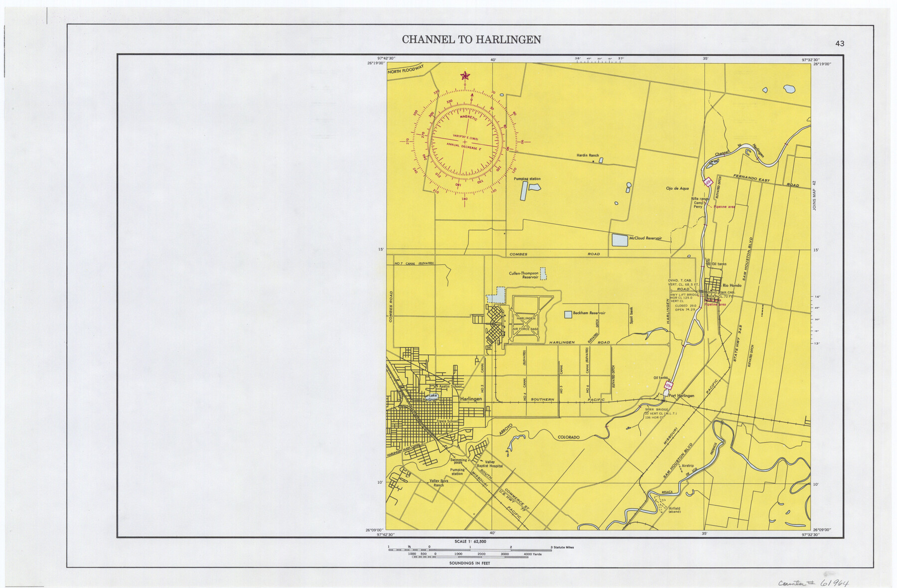This screenshot has height=588, width=897.
Task: Click the 'Austin School' label
Action: (x=450, y=386)
